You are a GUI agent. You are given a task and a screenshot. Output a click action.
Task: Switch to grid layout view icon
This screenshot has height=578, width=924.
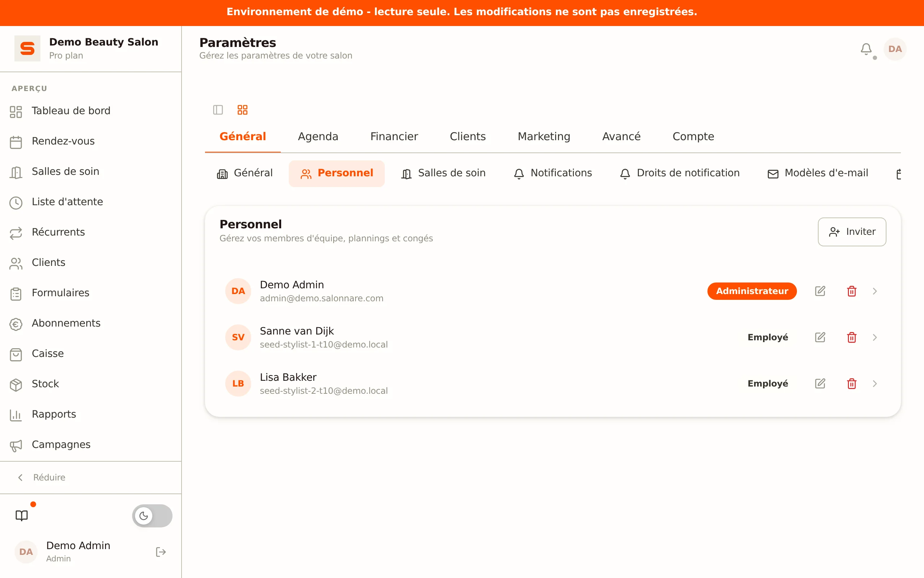[x=243, y=110]
